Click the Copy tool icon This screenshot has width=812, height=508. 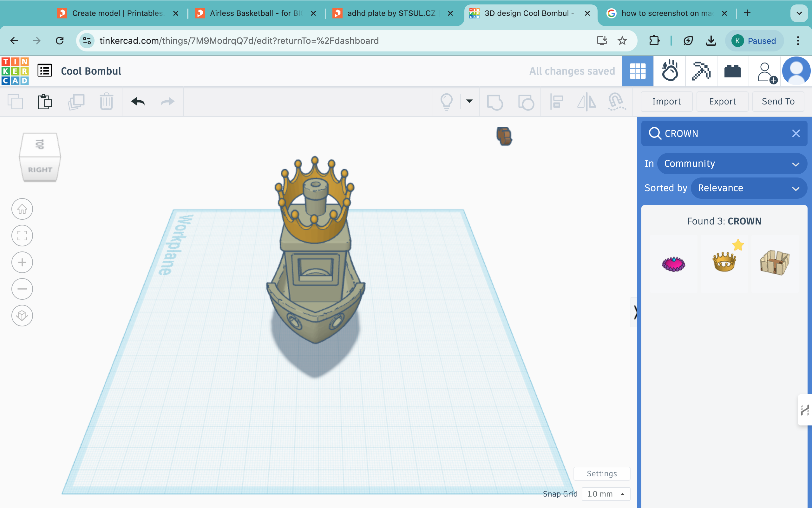coord(15,102)
